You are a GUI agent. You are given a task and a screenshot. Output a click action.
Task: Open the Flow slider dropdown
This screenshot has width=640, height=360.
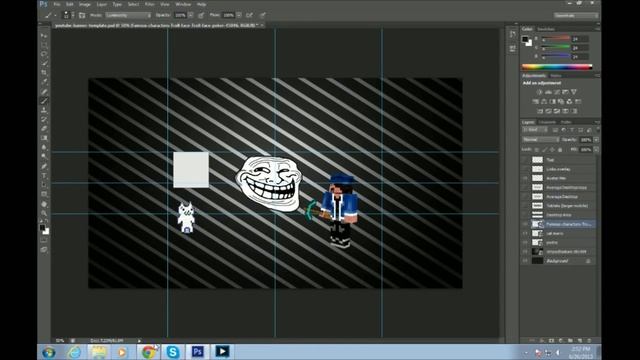click(x=239, y=15)
